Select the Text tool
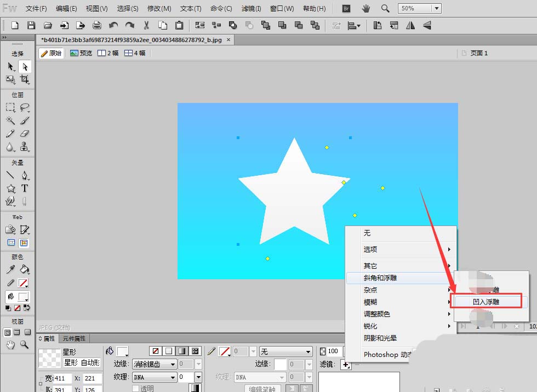The image size is (537, 392). pyautogui.click(x=25, y=188)
